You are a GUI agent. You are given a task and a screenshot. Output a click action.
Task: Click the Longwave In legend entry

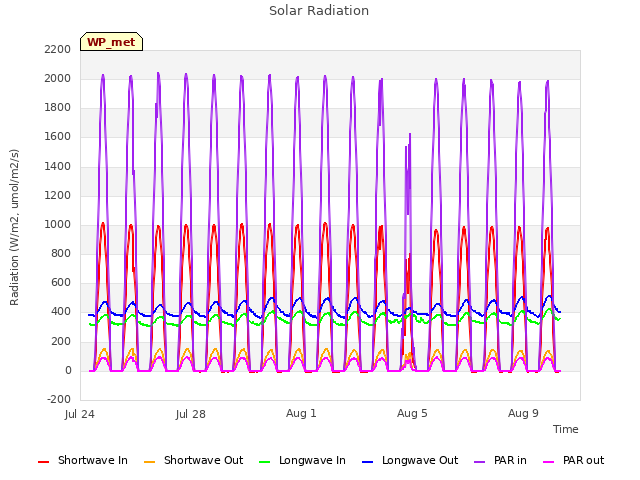click(x=302, y=460)
